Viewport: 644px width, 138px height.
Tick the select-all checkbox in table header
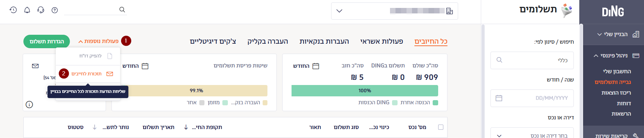441,127
